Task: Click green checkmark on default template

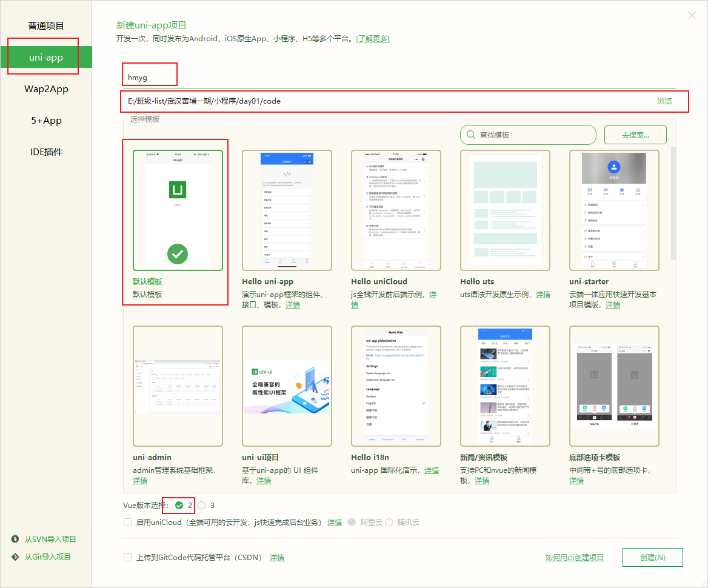Action: pyautogui.click(x=178, y=254)
